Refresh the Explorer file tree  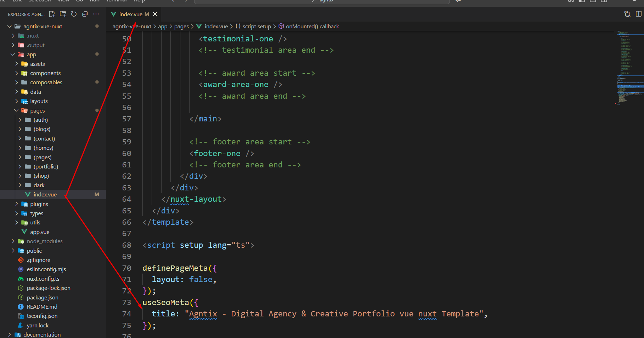(x=74, y=14)
